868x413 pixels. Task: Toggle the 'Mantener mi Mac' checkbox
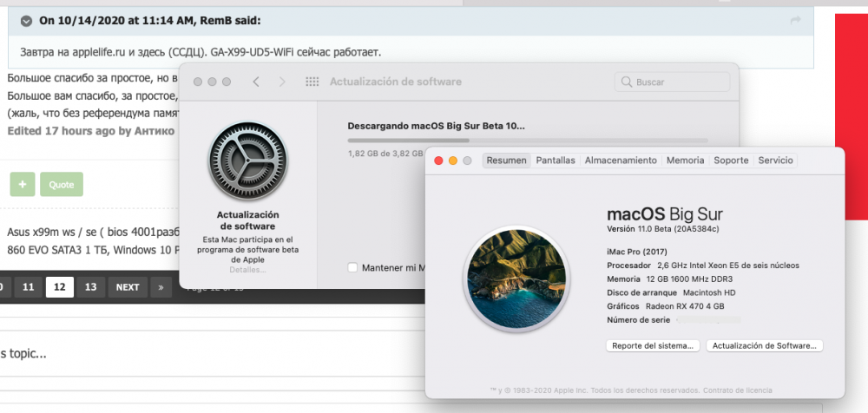[x=352, y=267]
